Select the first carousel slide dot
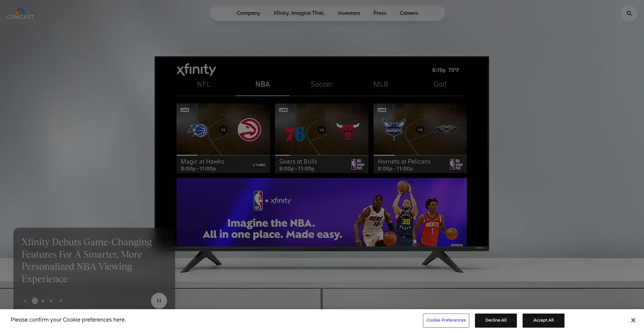This screenshot has height=333, width=644. tap(35, 301)
